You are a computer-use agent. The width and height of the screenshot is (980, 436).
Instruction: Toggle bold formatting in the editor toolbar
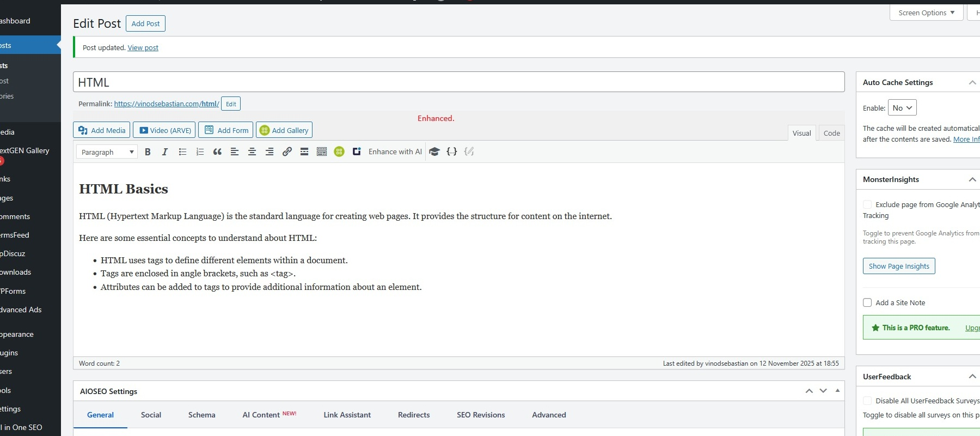148,152
